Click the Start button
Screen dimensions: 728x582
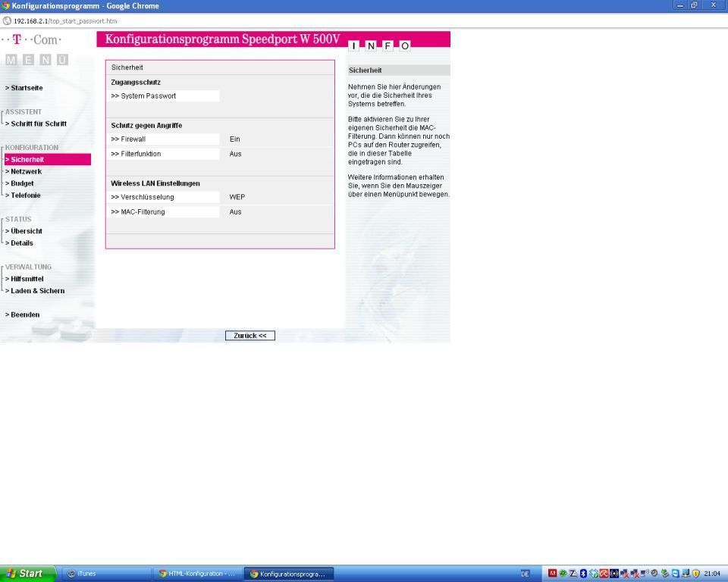click(28, 574)
